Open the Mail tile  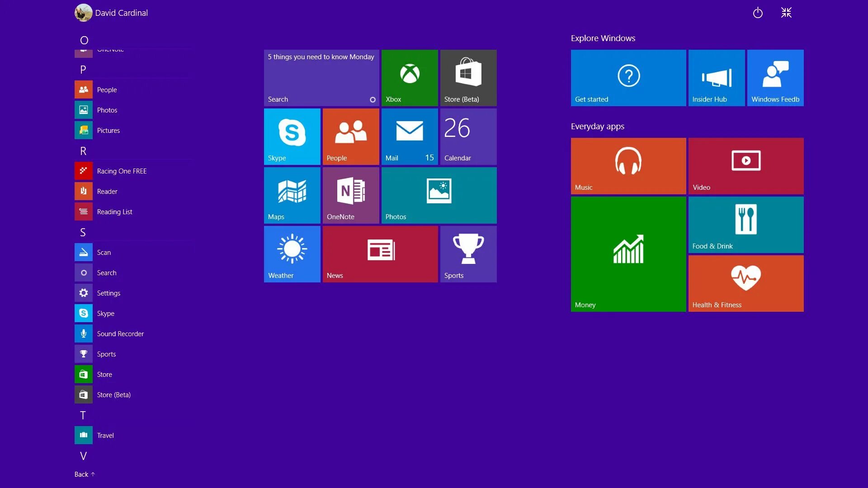[410, 136]
